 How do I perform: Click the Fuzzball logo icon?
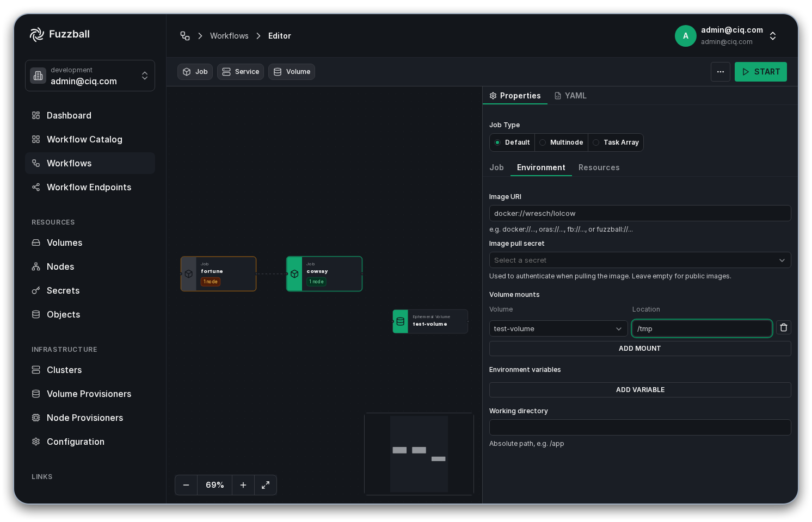point(37,34)
